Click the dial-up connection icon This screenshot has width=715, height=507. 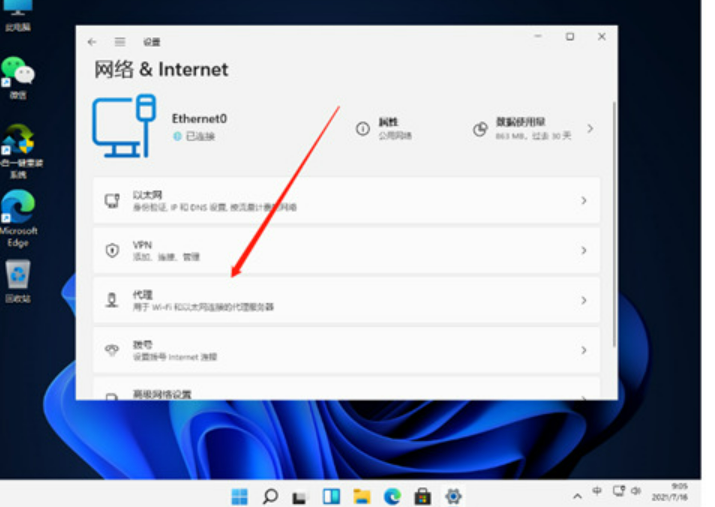point(112,350)
